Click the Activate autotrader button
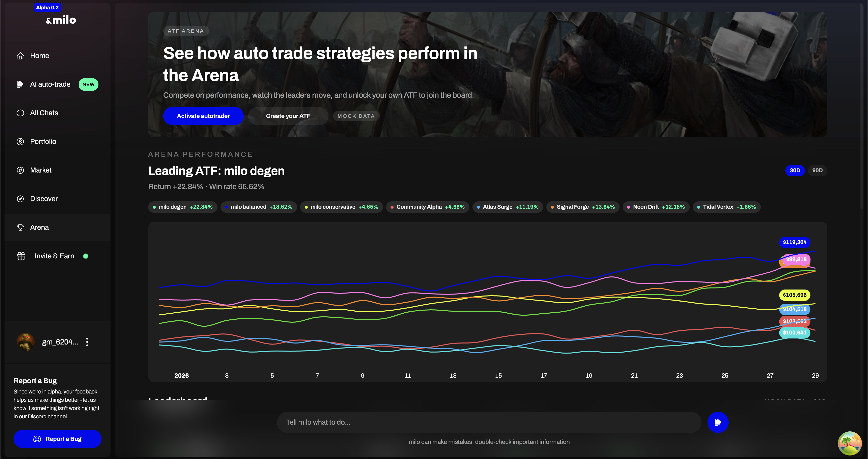The width and height of the screenshot is (868, 459). [x=203, y=116]
